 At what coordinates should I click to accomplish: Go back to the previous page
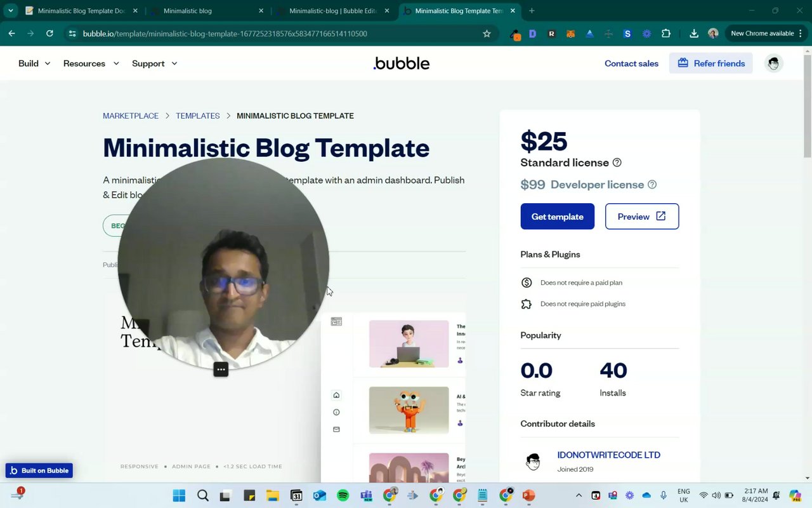point(11,34)
